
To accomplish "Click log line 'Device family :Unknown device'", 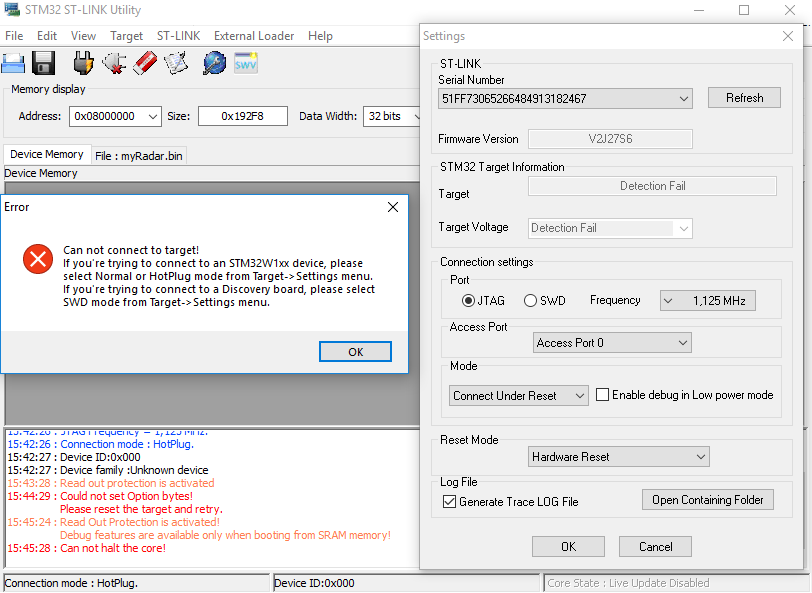I will [108, 470].
